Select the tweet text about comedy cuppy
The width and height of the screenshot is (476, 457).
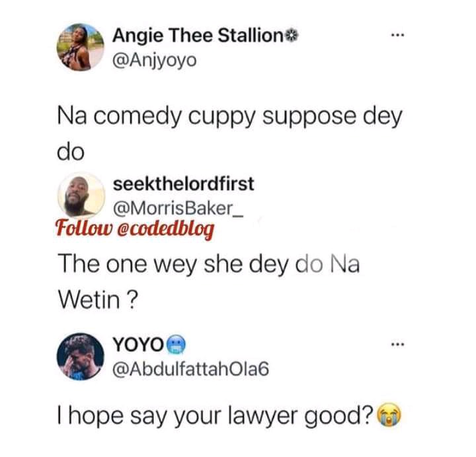coord(229,134)
